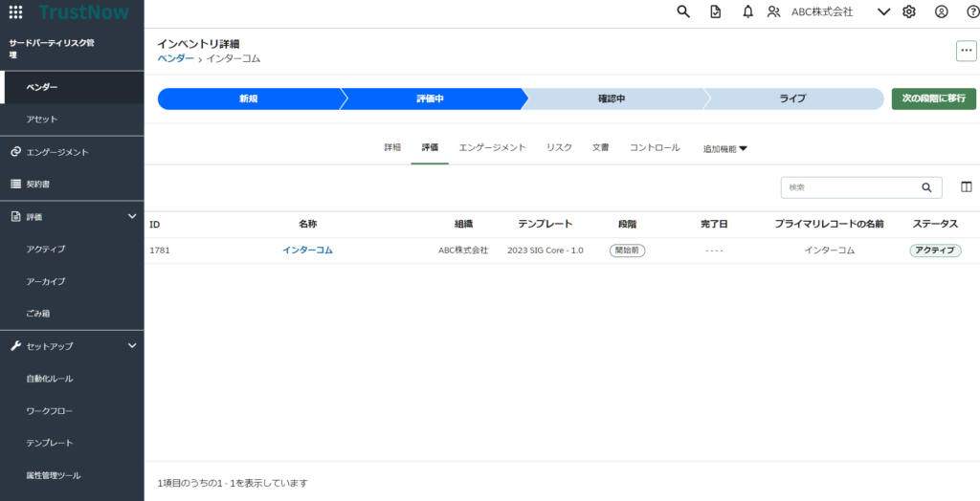Open notifications bell icon
Screen dimensions: 980x501
747,11
